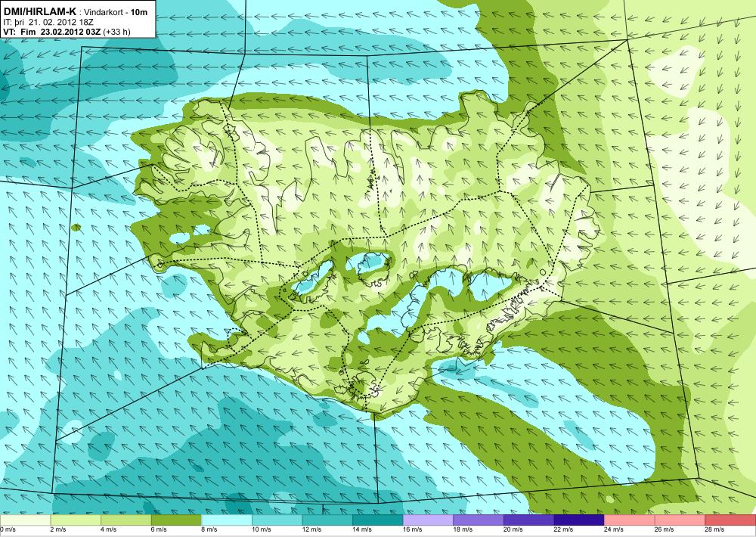Image resolution: width=756 pixels, height=537 pixels.
Task: Click the '0 m/s' legend label
Action: 8,529
